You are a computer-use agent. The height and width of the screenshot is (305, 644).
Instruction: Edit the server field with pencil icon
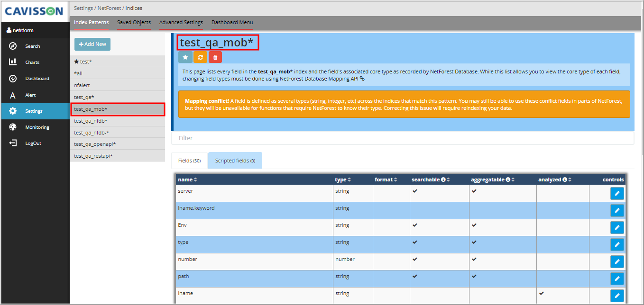tap(617, 193)
